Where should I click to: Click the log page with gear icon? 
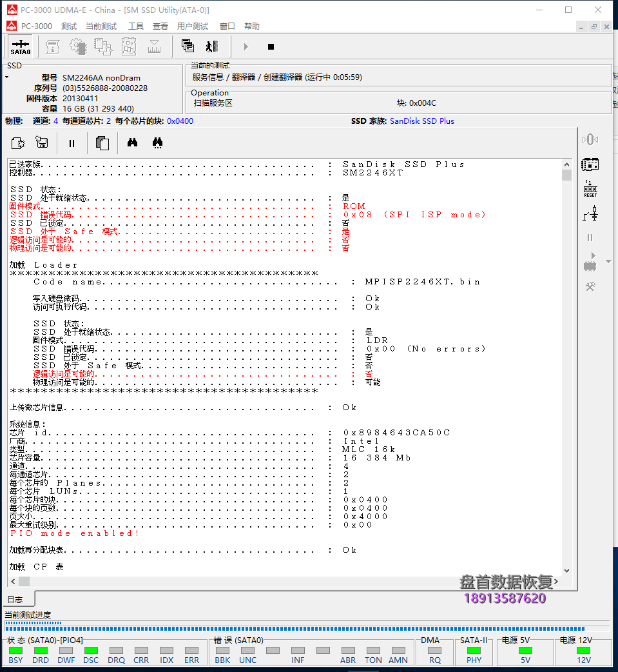[x=18, y=143]
